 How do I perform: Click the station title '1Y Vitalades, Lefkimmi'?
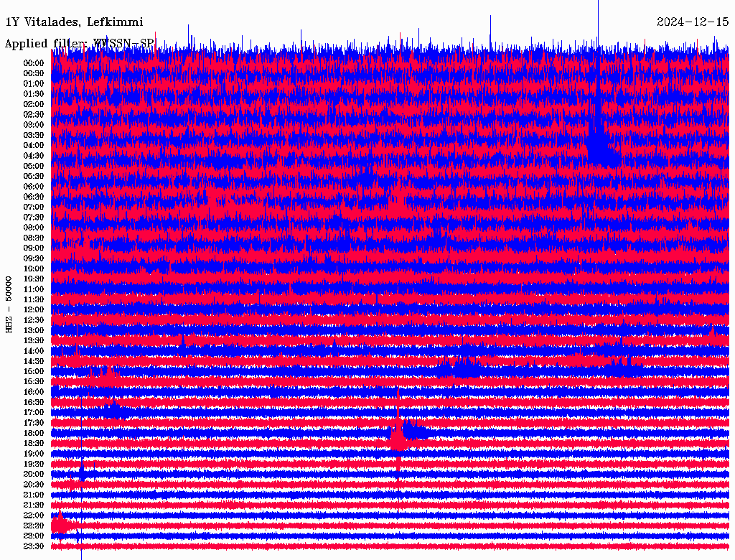[74, 22]
